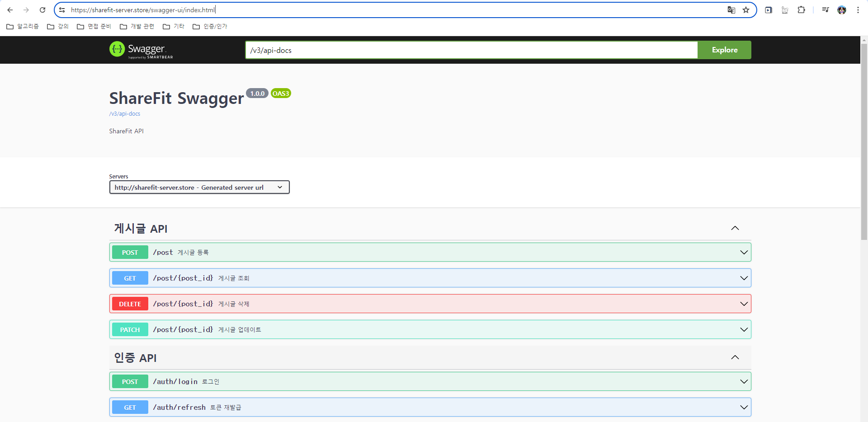Open the 면접 준비 bookmark folder
Image resolution: width=868 pixels, height=422 pixels.
click(x=94, y=27)
